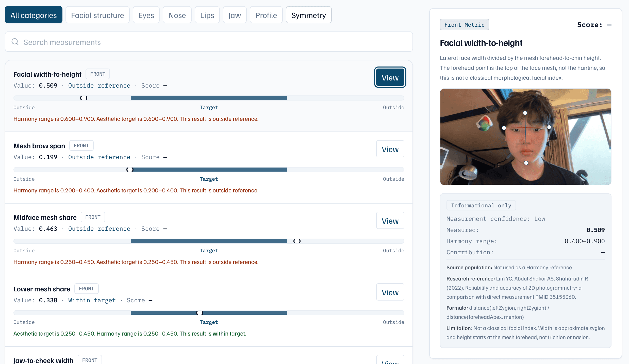Click the Informational only tag

[481, 205]
